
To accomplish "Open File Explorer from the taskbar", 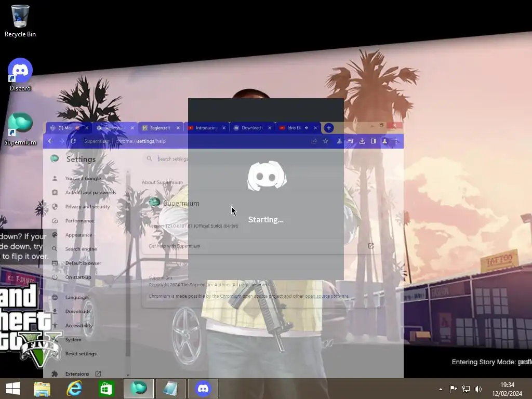I will tap(42, 389).
